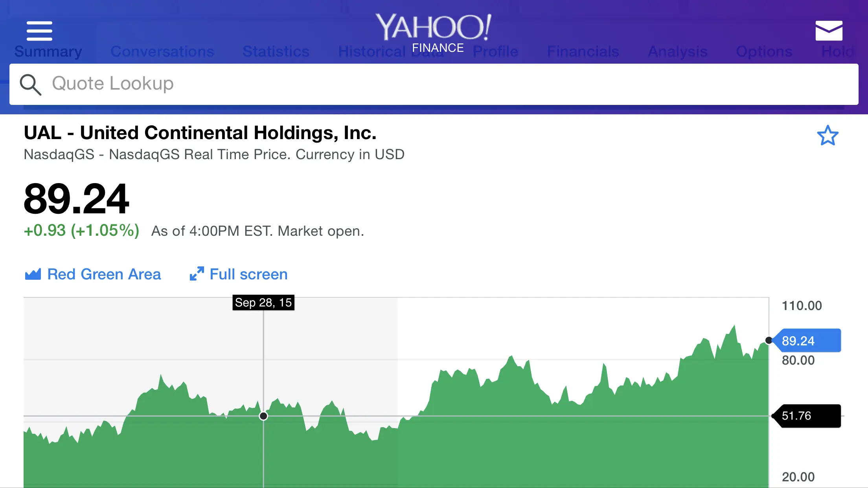
Task: Click the crosshair point on the chart
Action: click(263, 416)
